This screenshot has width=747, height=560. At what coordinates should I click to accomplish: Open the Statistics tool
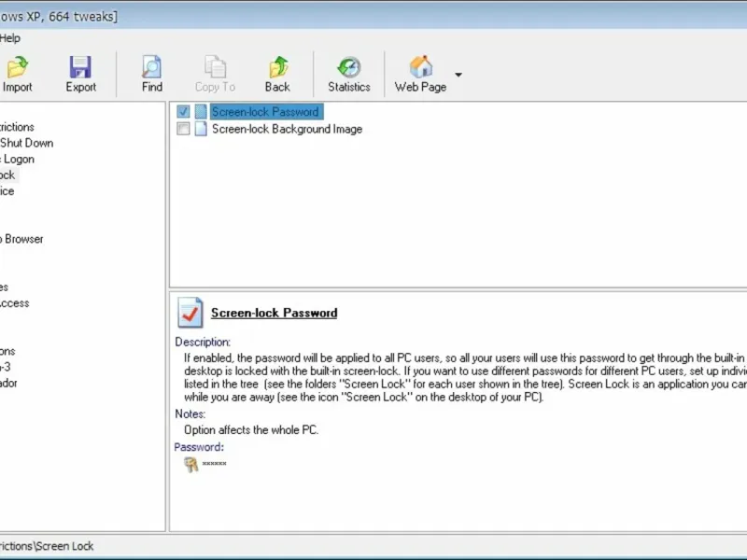349,67
